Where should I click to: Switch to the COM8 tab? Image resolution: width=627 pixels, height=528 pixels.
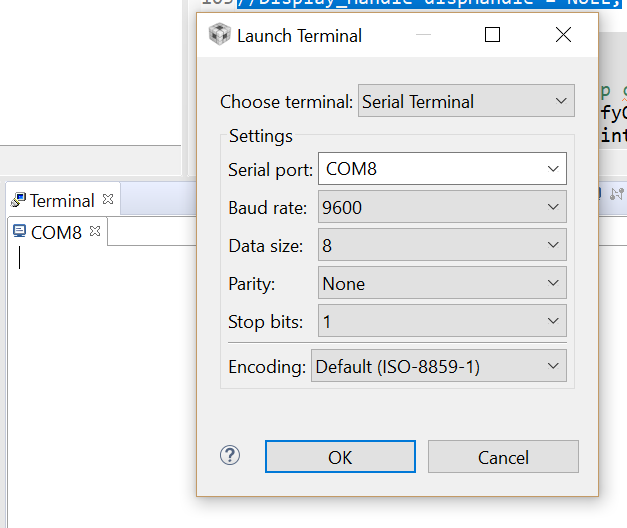pyautogui.click(x=57, y=232)
